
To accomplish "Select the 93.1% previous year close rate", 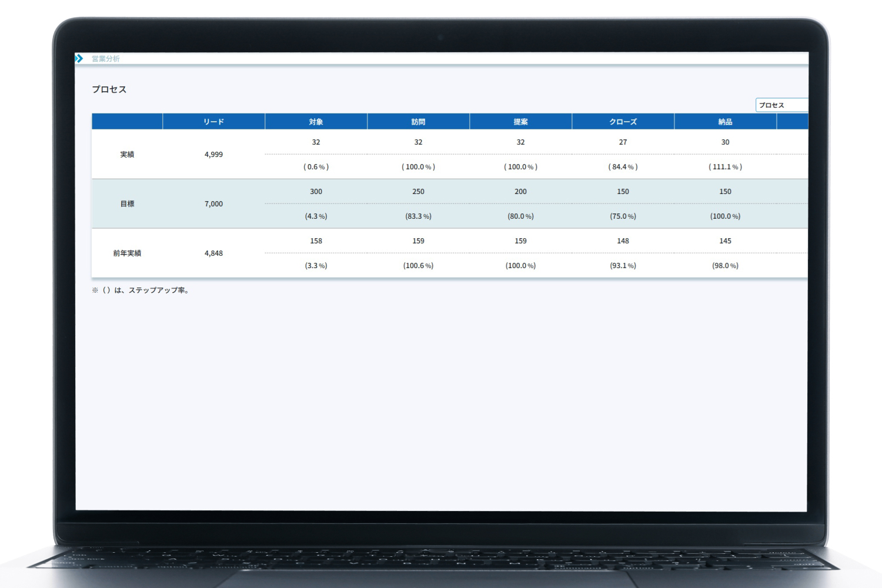I will point(623,266).
